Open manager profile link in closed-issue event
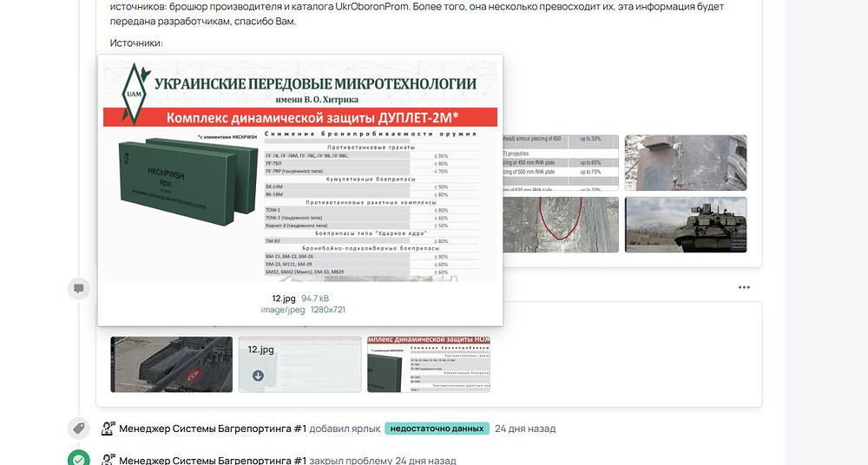868x465 pixels. (x=213, y=460)
